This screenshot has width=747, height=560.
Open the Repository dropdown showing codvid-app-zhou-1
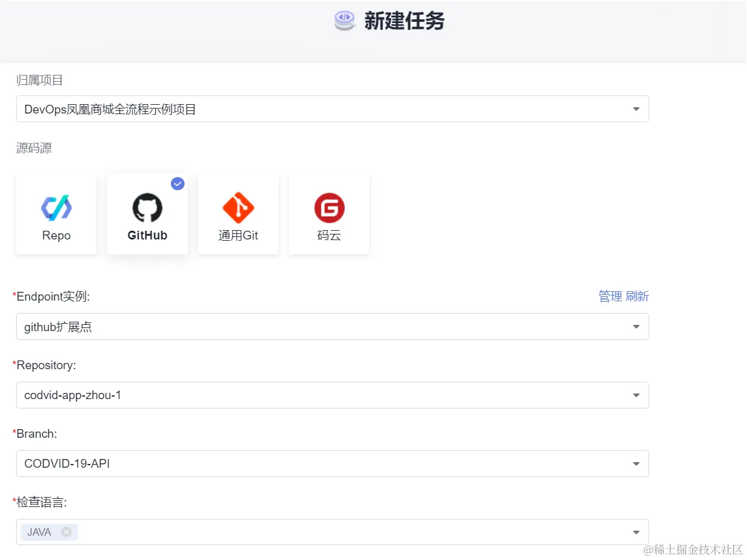(x=332, y=395)
